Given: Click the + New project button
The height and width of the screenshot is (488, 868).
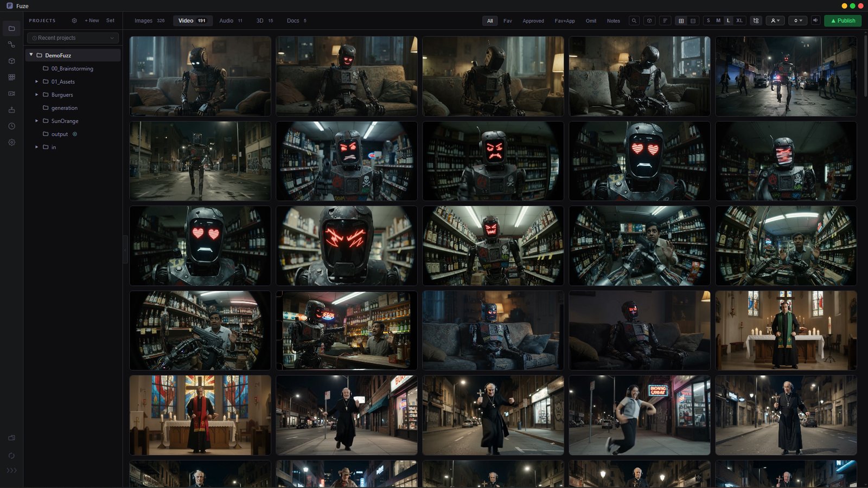Looking at the screenshot, I should [92, 21].
